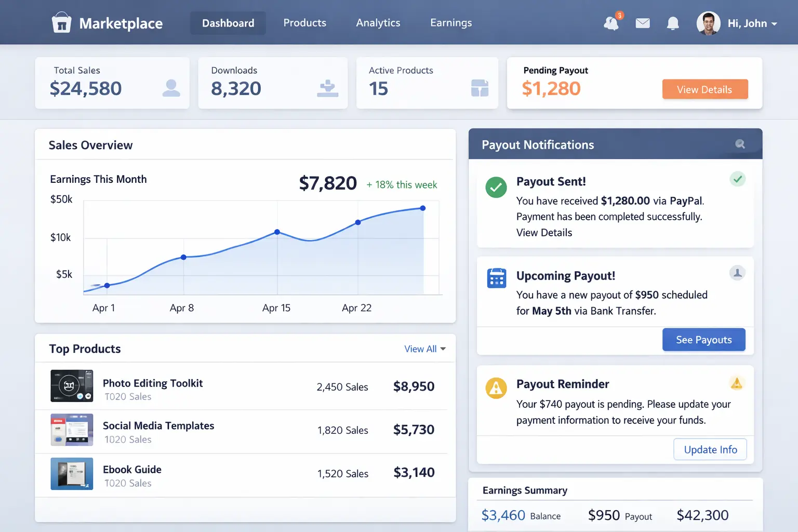
Task: Open the messages envelope icon
Action: [643, 23]
